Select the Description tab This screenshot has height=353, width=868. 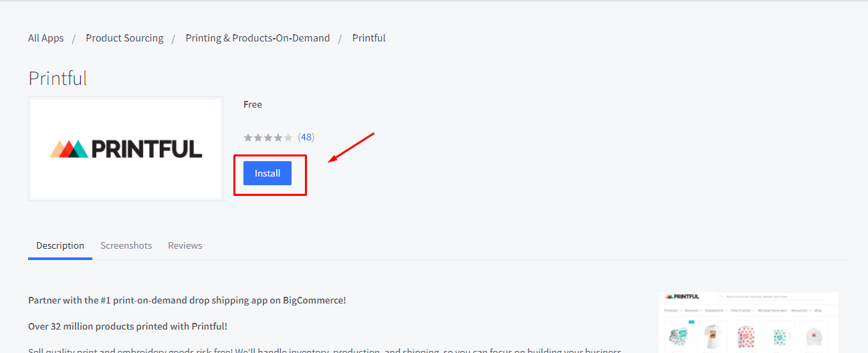click(60, 245)
